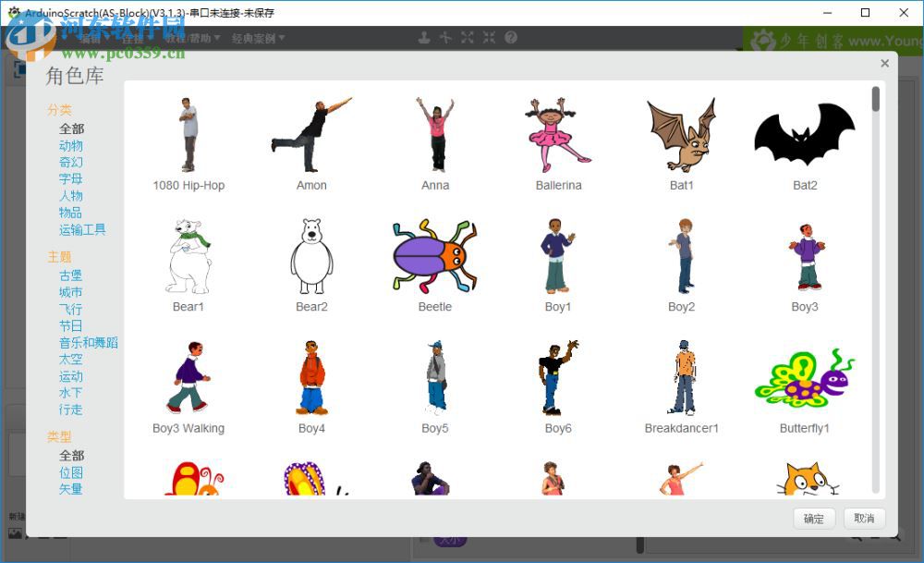The image size is (924, 563).
Task: Select the Bear2 sprite
Action: point(311,265)
